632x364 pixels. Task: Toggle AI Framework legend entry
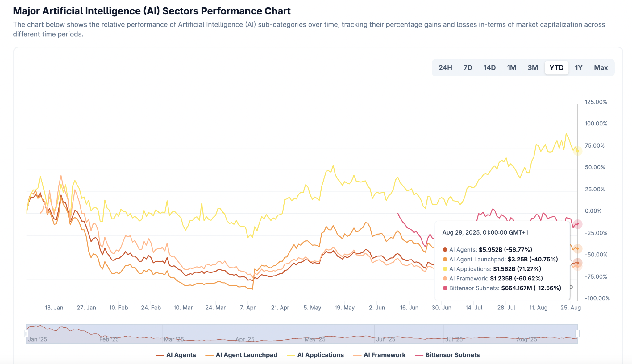click(380, 355)
